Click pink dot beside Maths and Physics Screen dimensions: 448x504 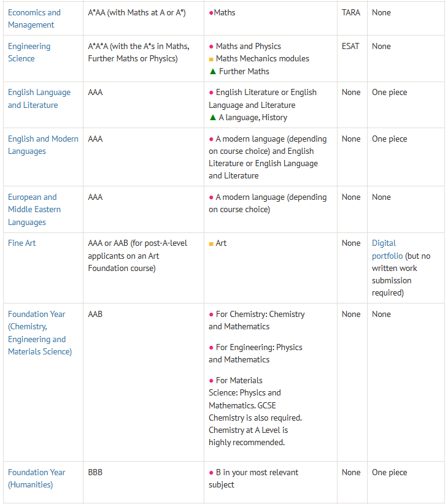(x=211, y=47)
